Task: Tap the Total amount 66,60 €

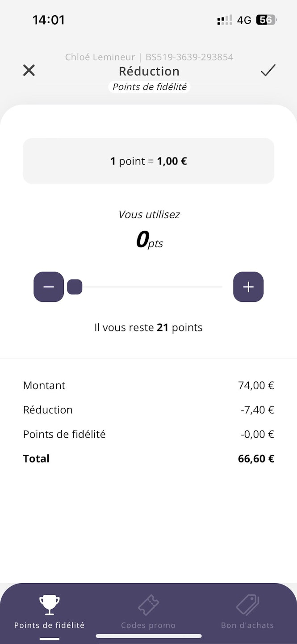Action: pyautogui.click(x=256, y=458)
